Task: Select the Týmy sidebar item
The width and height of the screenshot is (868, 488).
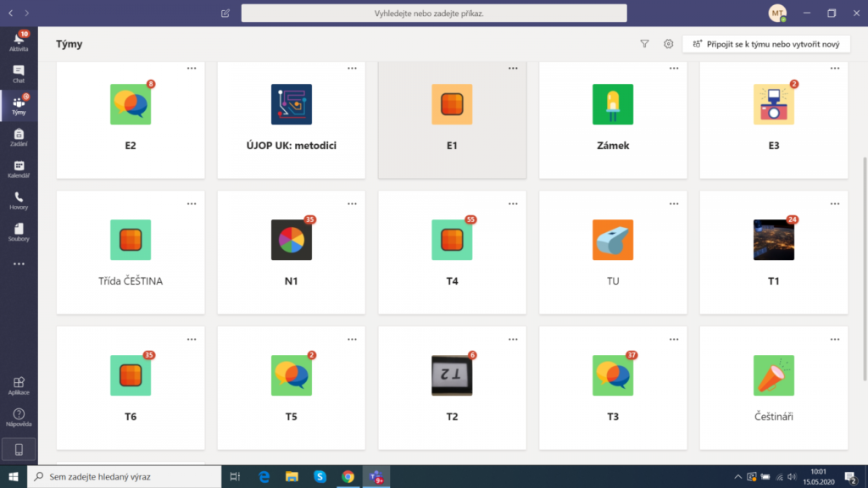Action: click(x=19, y=105)
